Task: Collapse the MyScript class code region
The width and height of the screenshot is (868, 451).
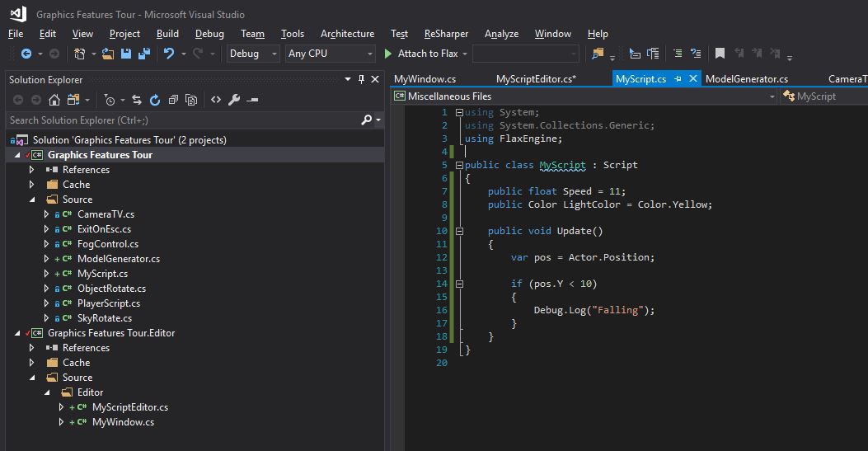Action: click(x=459, y=165)
